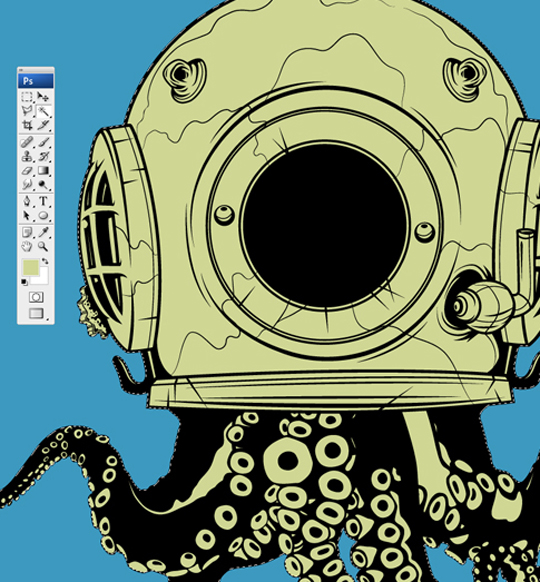Select the History Brush tool
This screenshot has width=540, height=582.
click(x=43, y=156)
